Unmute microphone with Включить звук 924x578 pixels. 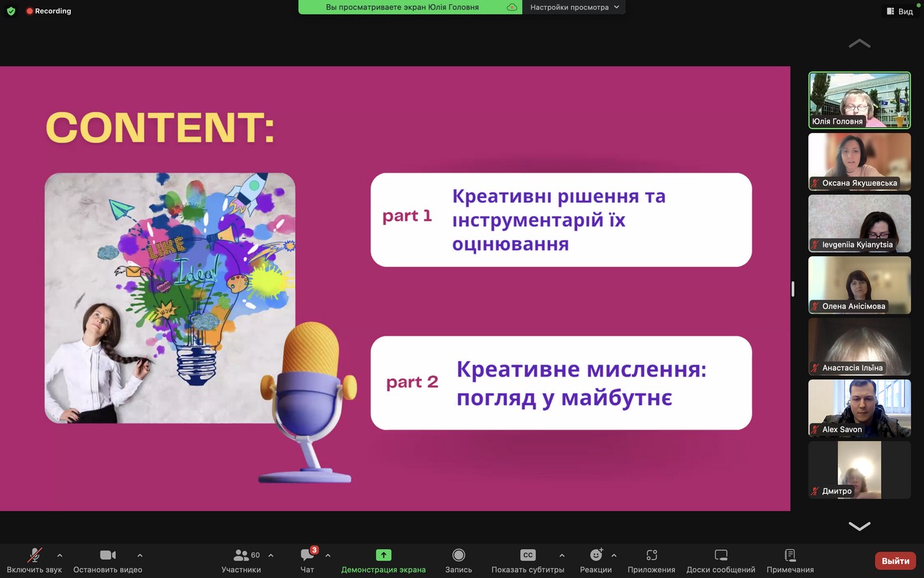[x=34, y=555]
